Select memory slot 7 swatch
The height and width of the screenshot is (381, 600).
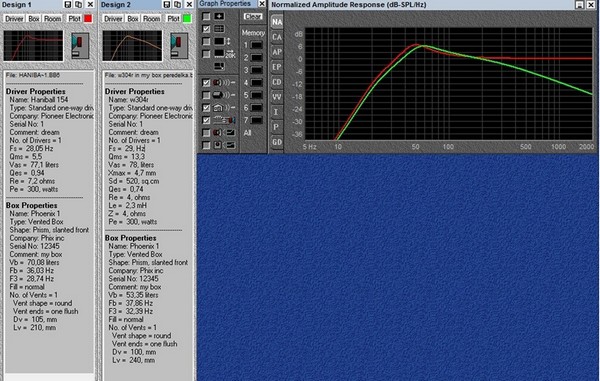[x=256, y=120]
